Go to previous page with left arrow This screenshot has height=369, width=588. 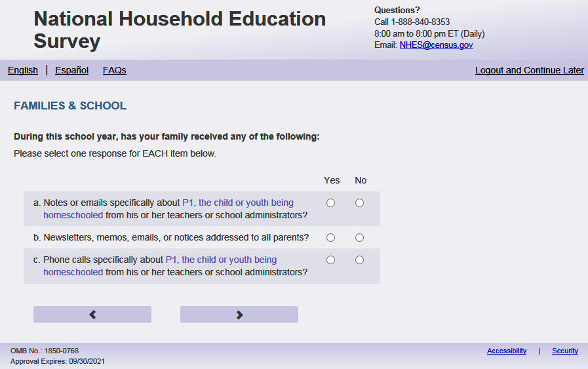coord(92,315)
